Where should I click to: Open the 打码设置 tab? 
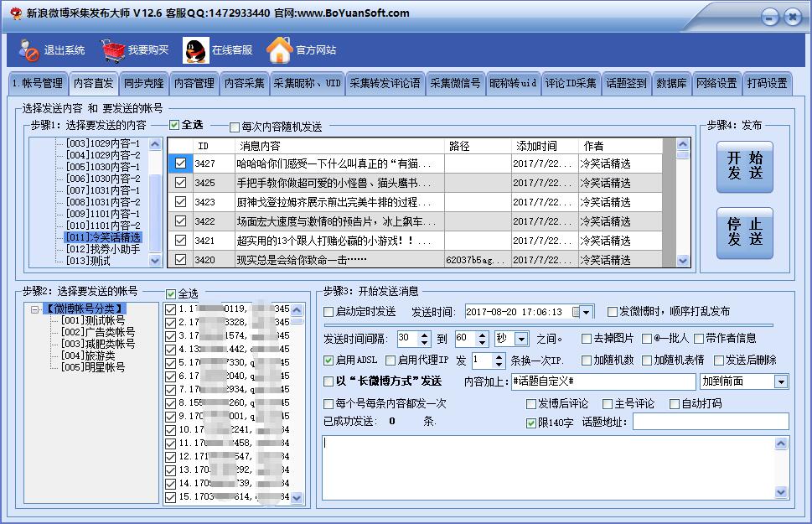tap(767, 84)
